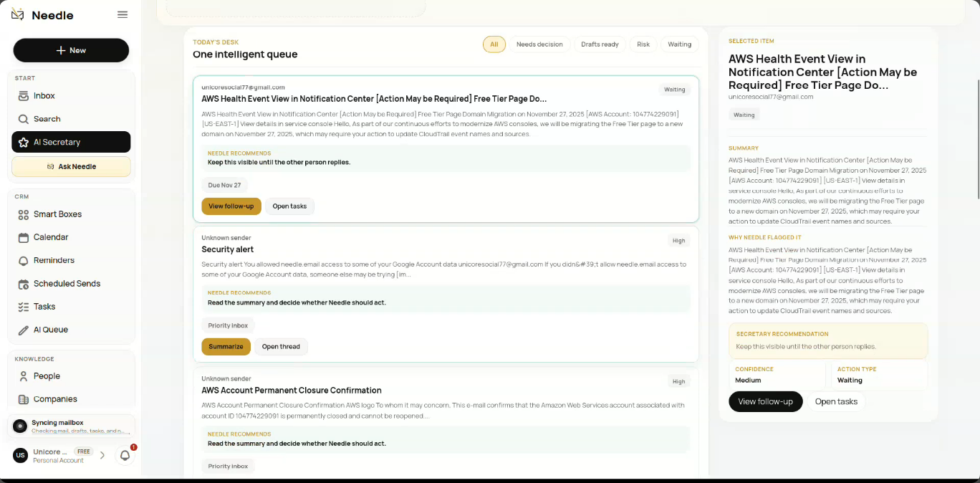980x483 pixels.
Task: Open the Companies section
Action: click(71, 399)
